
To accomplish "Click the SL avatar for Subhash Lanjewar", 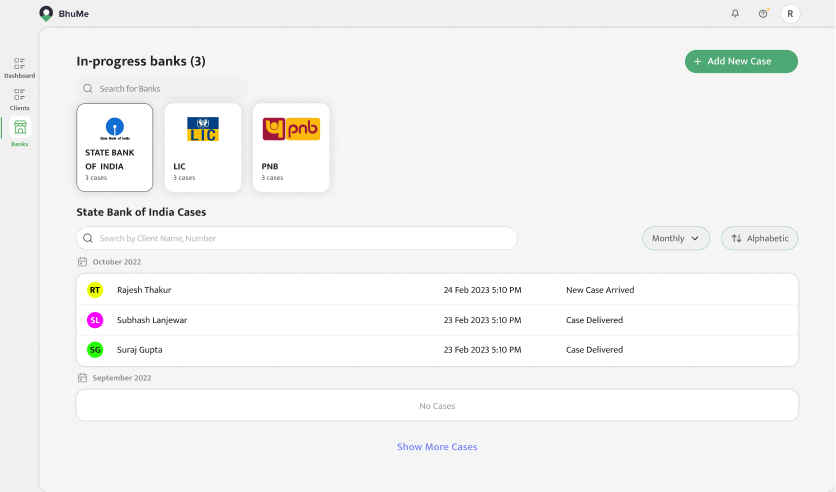I will pos(95,320).
